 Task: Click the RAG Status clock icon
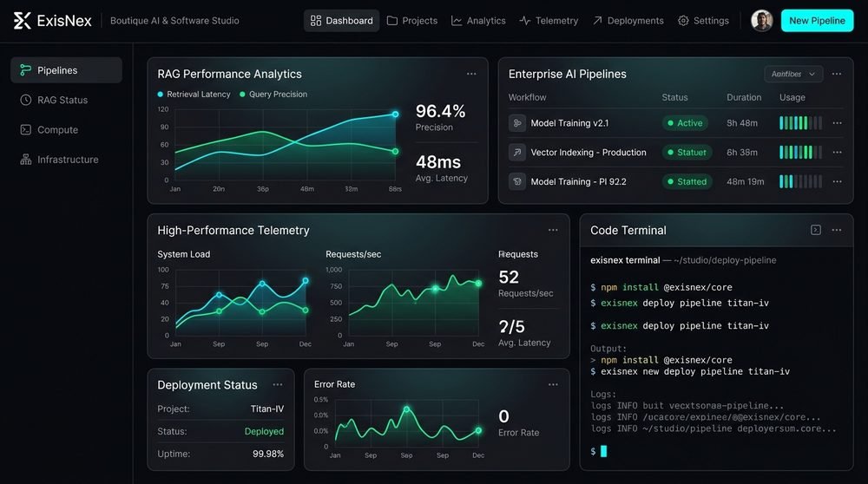(x=25, y=100)
